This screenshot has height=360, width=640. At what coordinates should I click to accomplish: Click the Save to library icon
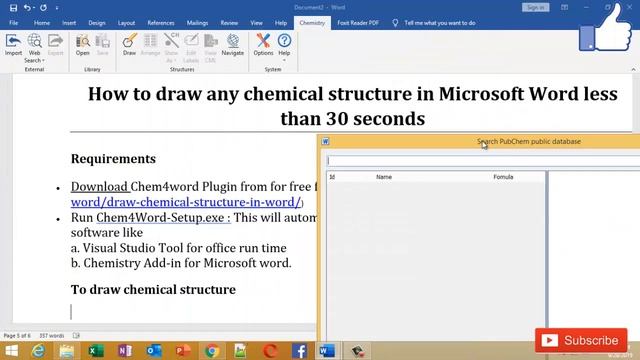(x=102, y=45)
